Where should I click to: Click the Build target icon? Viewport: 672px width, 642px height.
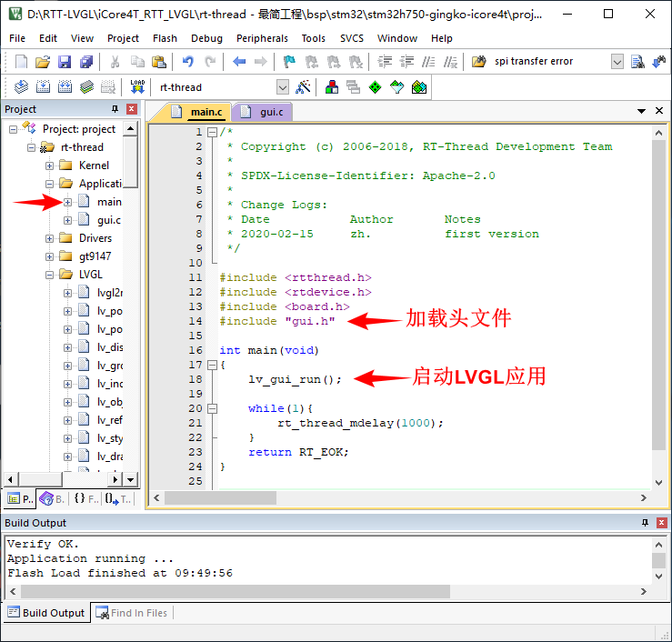(43, 87)
